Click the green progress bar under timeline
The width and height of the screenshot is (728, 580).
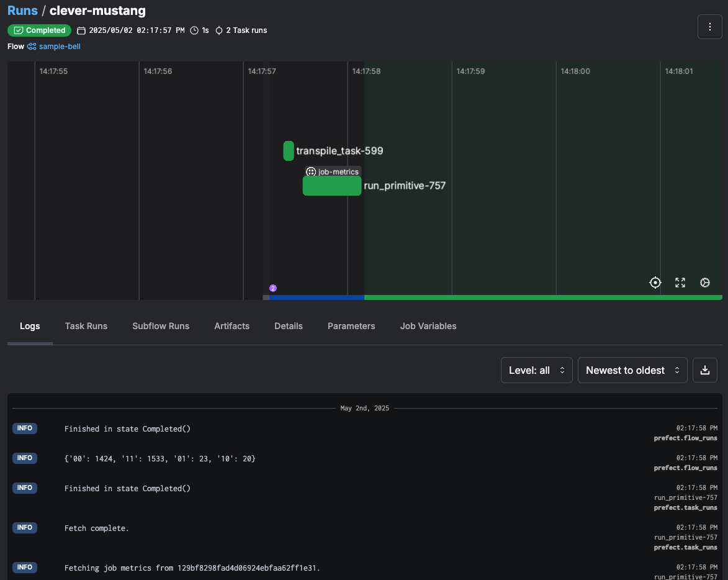(543, 297)
